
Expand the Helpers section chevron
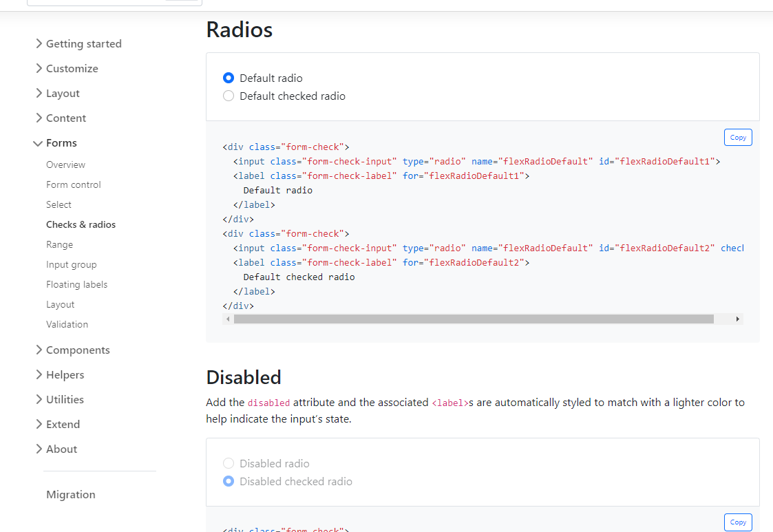39,375
